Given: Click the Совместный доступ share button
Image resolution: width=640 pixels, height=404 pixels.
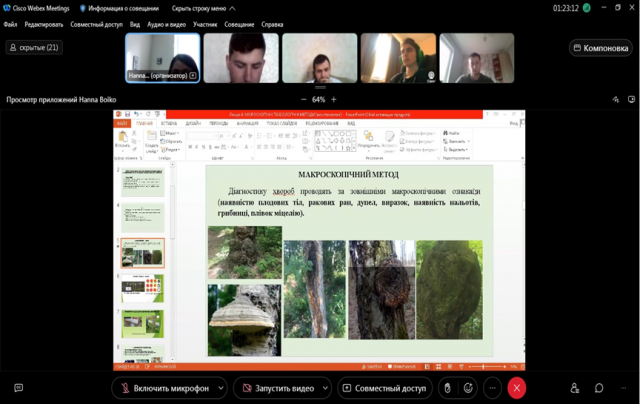Looking at the screenshot, I should [x=384, y=388].
